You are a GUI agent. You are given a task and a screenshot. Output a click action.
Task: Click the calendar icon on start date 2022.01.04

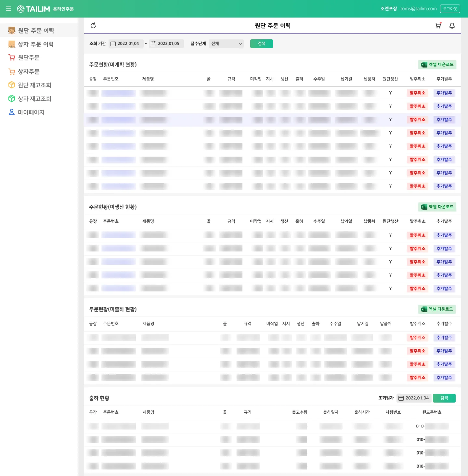point(113,44)
